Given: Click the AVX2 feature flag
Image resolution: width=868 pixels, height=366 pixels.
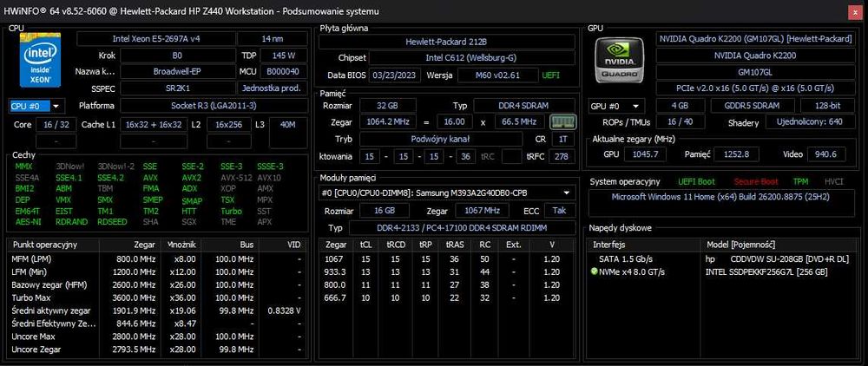Looking at the screenshot, I should [x=192, y=178].
